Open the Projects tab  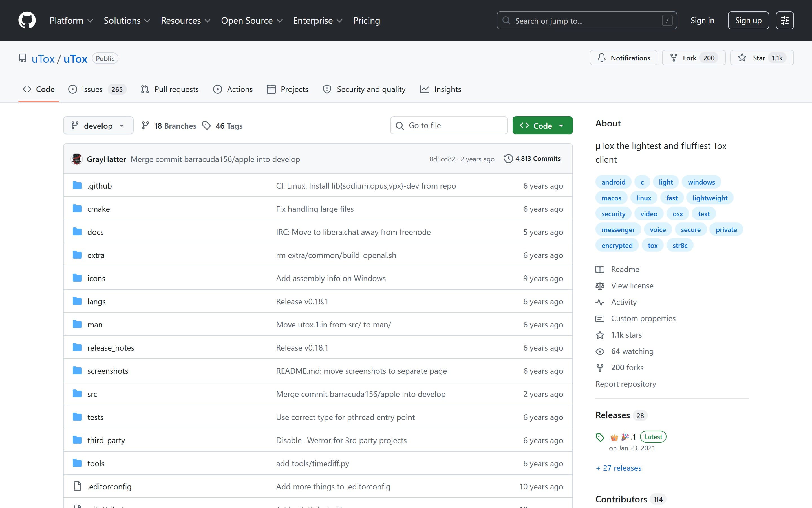click(287, 89)
